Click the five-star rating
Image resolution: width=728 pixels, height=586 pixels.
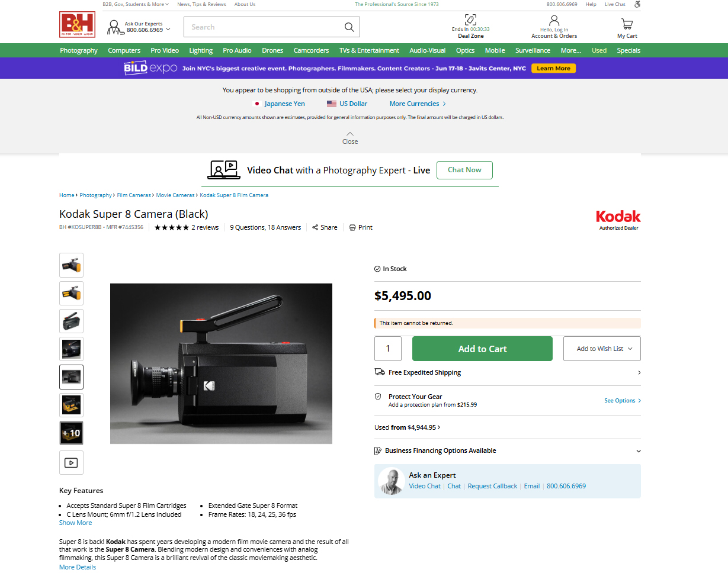(172, 227)
